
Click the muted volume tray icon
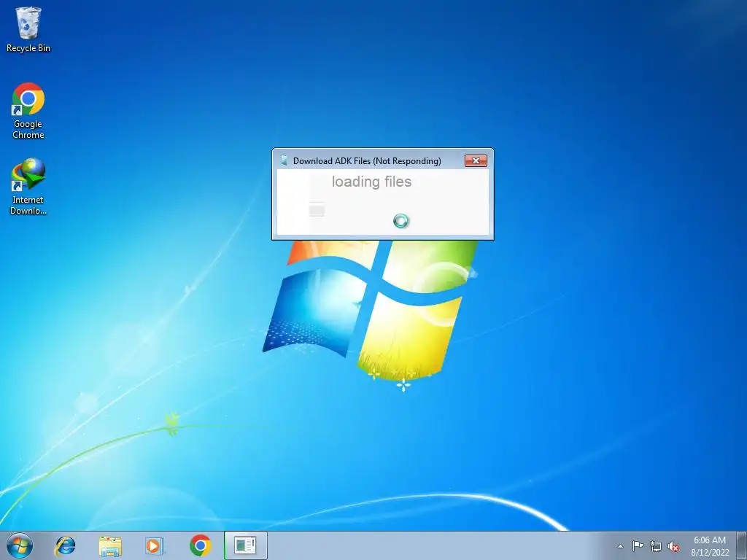673,546
